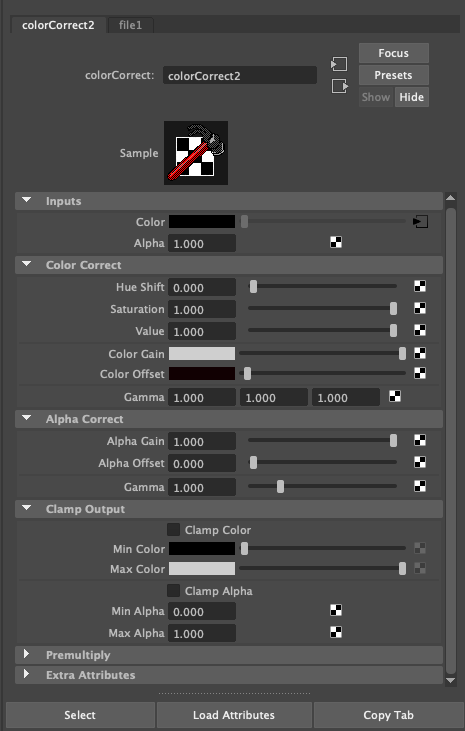
Task: Click the Min Alpha texture map icon
Action: coord(336,610)
